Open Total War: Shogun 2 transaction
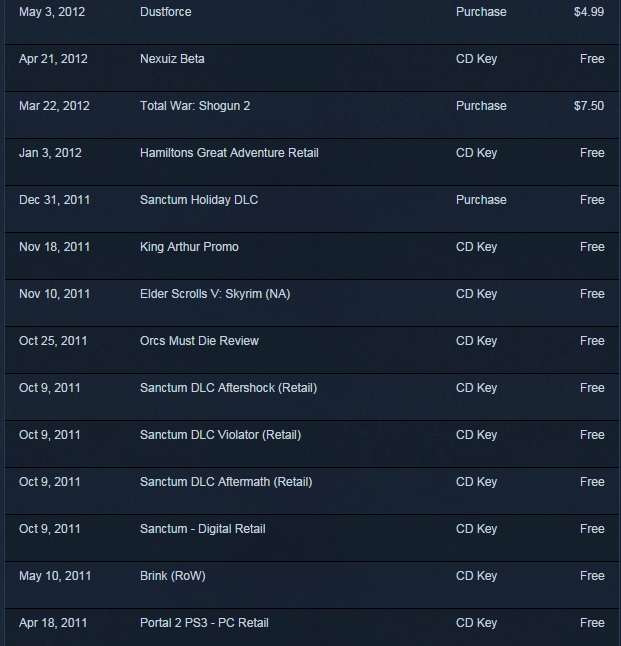 [312, 115]
